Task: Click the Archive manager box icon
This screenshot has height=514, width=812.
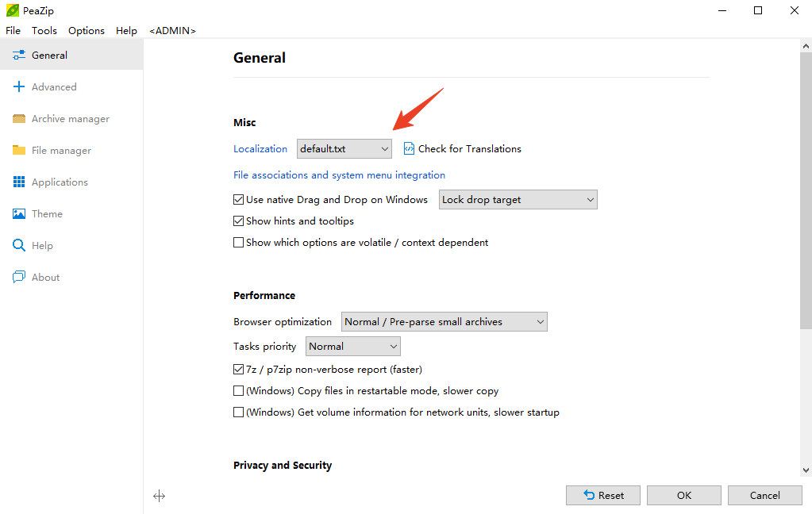Action: (18, 118)
